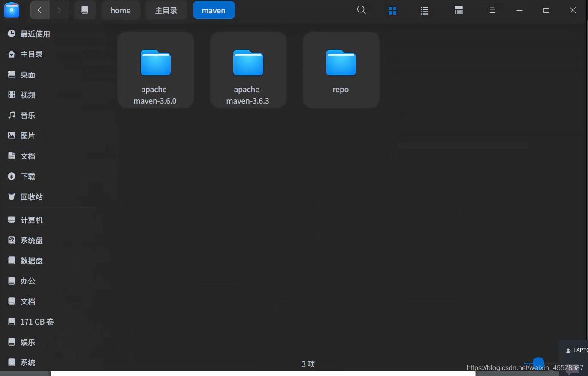Switch to list view

point(425,11)
